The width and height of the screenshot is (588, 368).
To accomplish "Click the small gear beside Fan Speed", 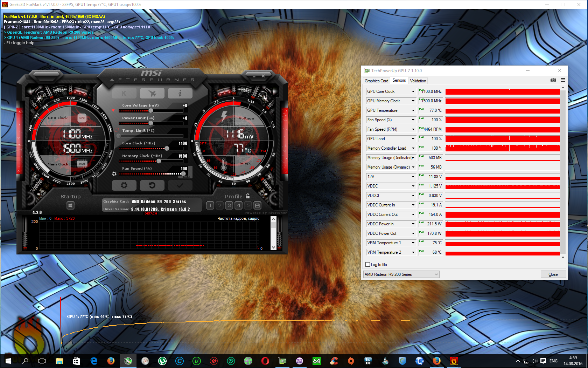I will click(x=114, y=173).
